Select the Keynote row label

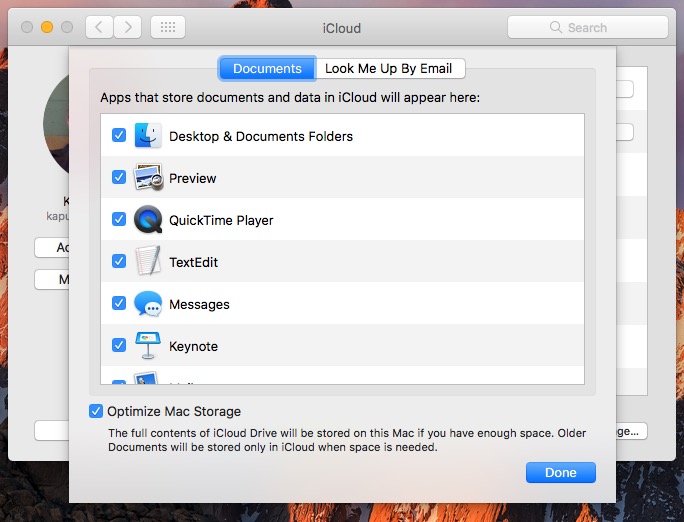pyautogui.click(x=193, y=346)
